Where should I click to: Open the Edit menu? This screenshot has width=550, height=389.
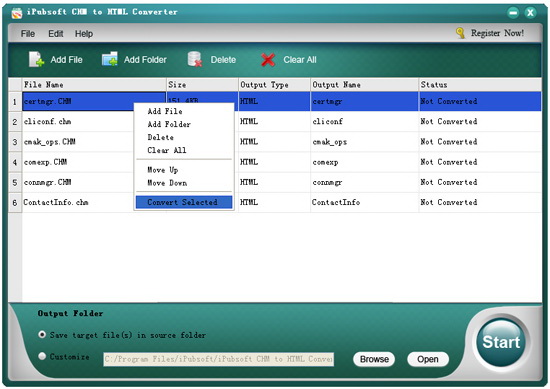[56, 34]
